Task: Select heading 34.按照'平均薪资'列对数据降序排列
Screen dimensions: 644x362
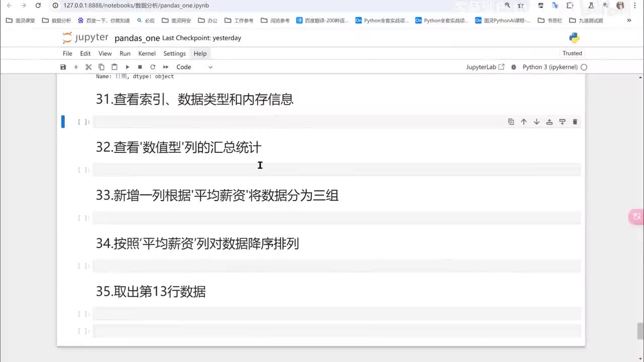Action: click(198, 243)
